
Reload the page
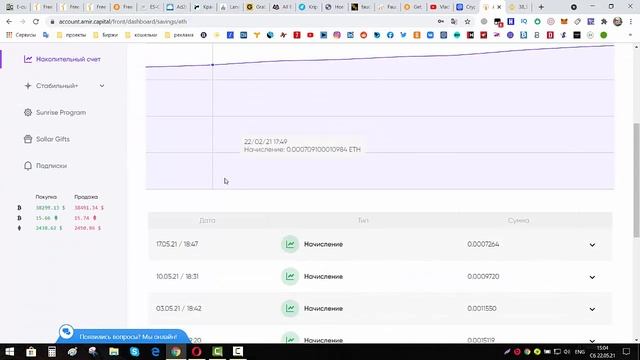coord(36,21)
